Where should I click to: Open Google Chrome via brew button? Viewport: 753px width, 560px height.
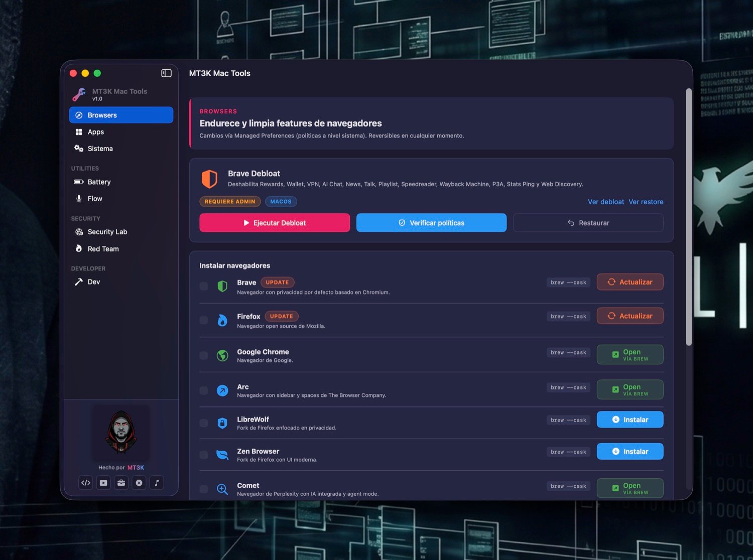pos(630,355)
